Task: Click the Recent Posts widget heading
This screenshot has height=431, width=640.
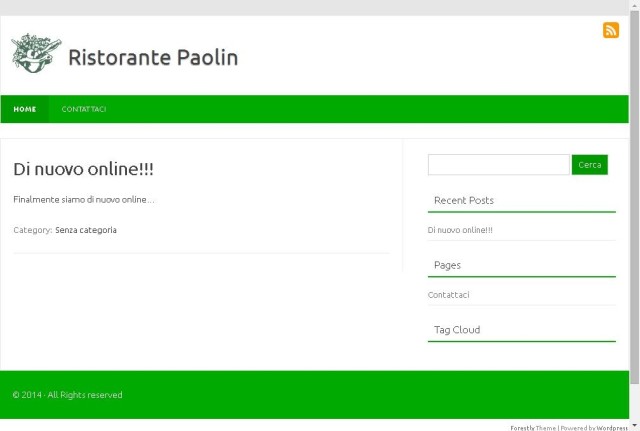Action: pos(464,200)
